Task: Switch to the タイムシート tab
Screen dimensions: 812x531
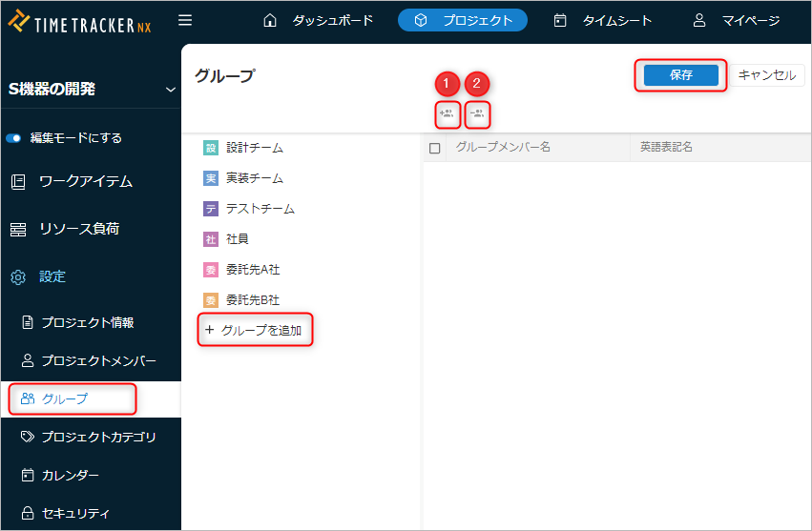Action: point(603,20)
